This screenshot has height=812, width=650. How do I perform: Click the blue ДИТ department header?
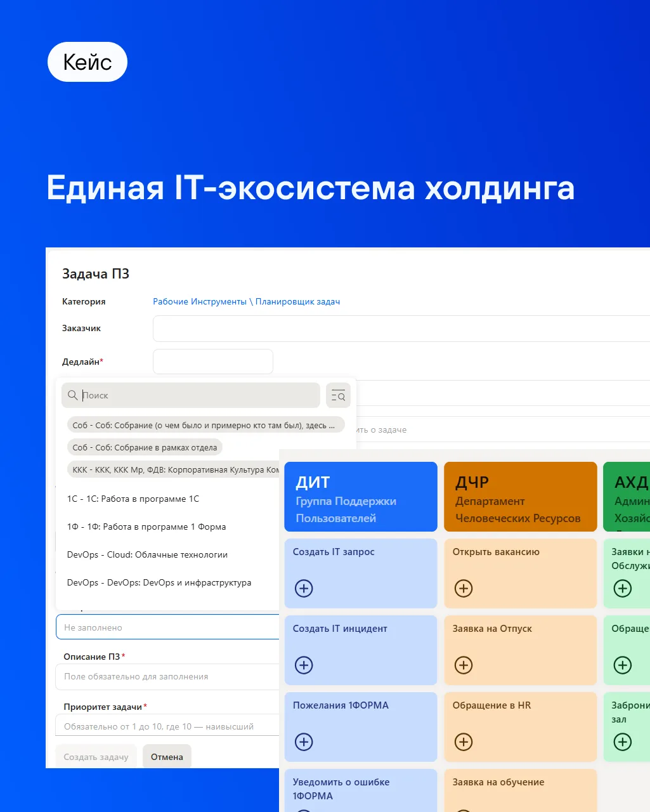pos(361,497)
